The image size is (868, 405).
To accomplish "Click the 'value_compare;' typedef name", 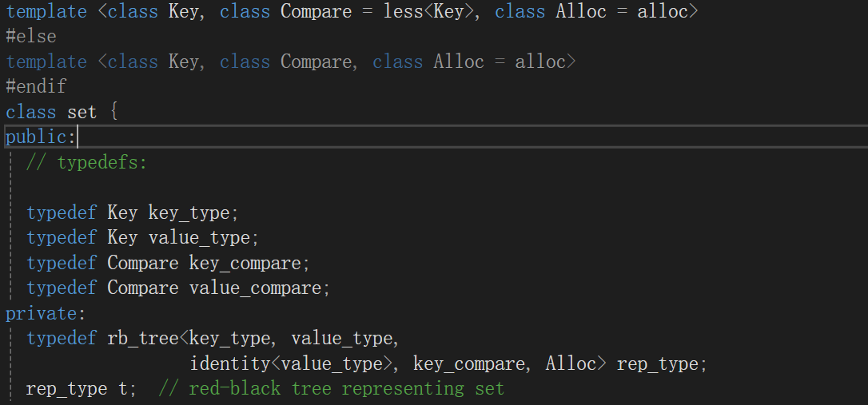I will [260, 288].
